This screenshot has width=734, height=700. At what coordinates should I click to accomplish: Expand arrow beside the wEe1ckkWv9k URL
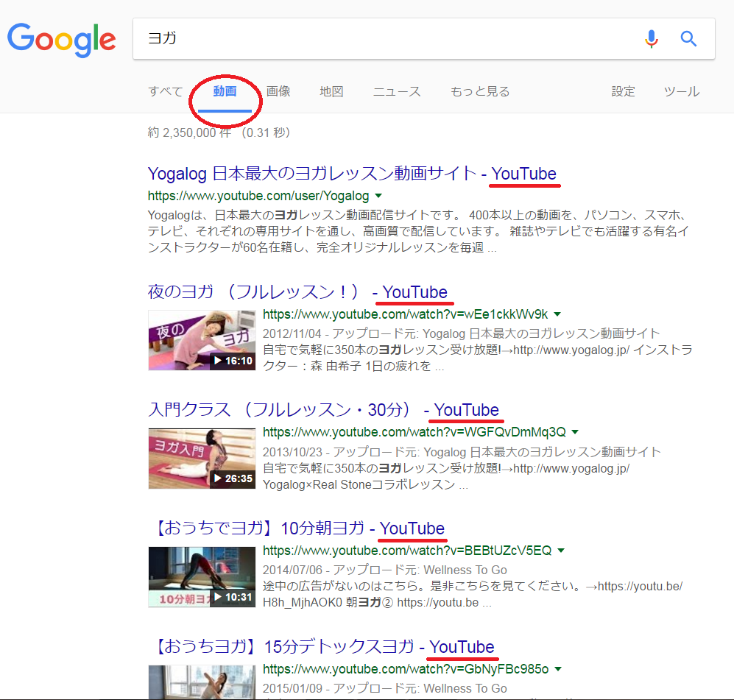pos(557,314)
